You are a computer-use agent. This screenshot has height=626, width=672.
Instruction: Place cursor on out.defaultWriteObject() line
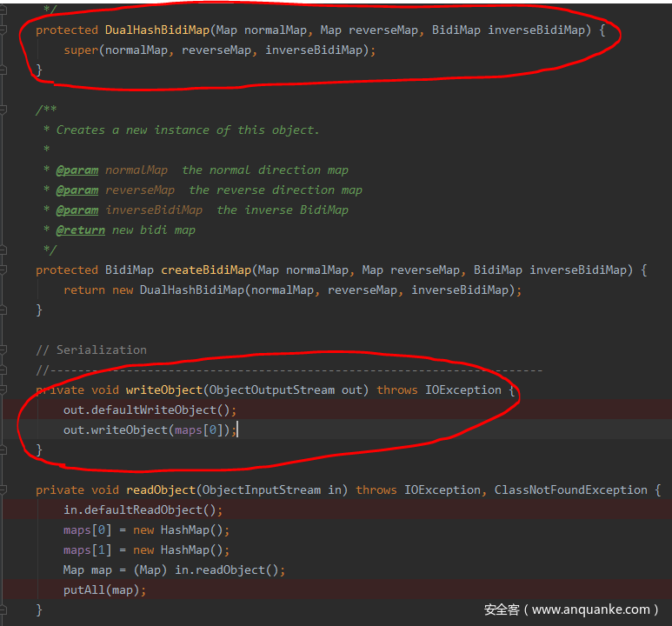point(150,410)
